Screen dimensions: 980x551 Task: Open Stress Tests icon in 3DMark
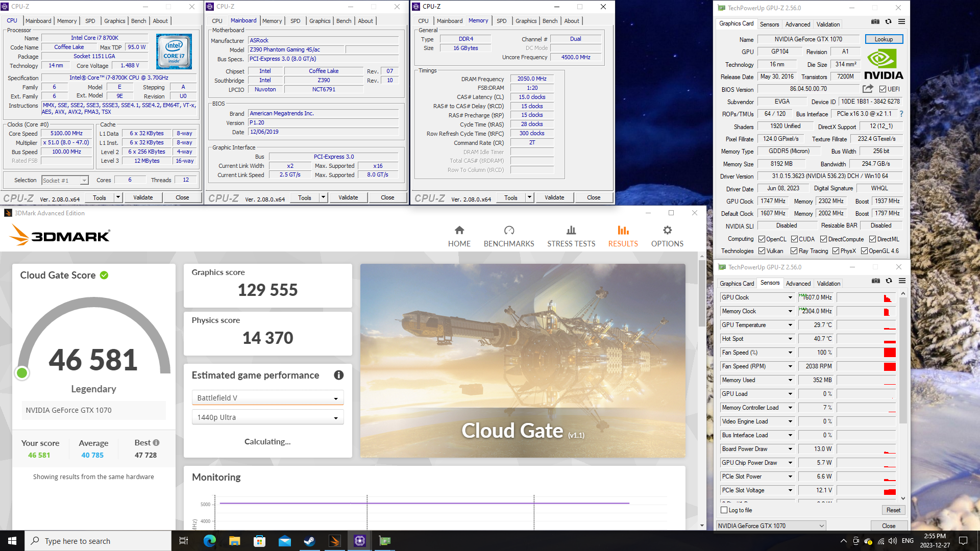point(571,230)
